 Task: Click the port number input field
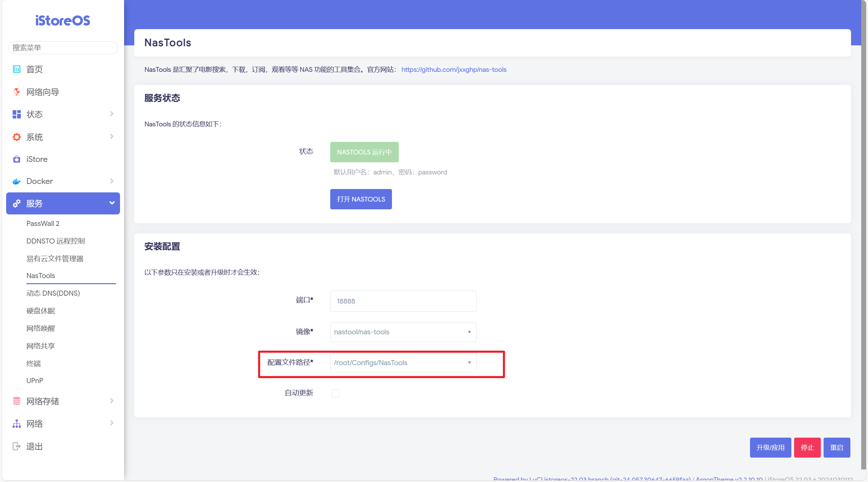(x=403, y=301)
